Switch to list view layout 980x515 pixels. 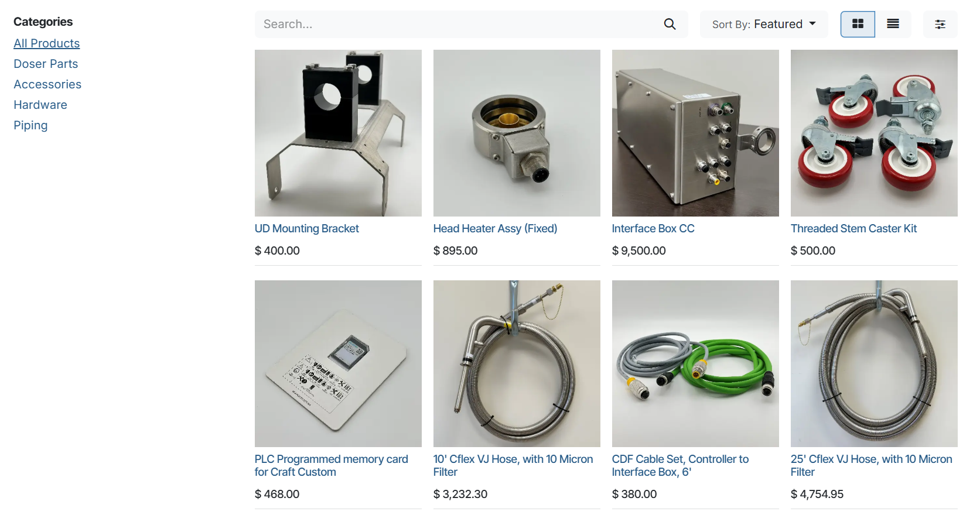coord(893,24)
